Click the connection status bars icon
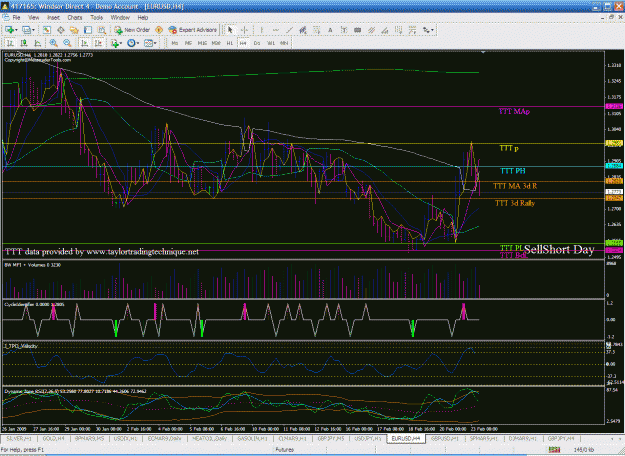 coord(554,450)
